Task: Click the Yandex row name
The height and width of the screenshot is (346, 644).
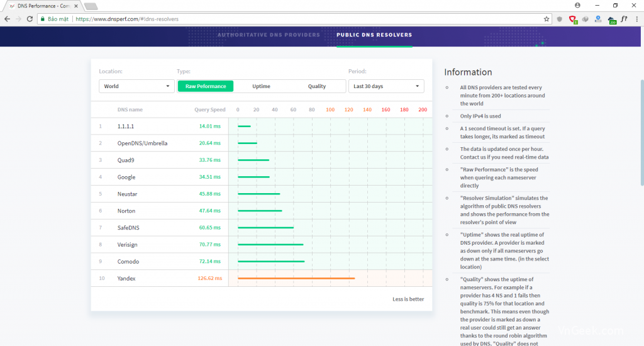Action: [x=126, y=278]
